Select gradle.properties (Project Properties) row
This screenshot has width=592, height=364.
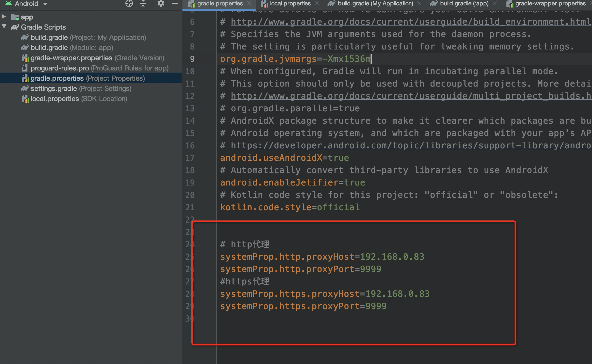click(91, 78)
